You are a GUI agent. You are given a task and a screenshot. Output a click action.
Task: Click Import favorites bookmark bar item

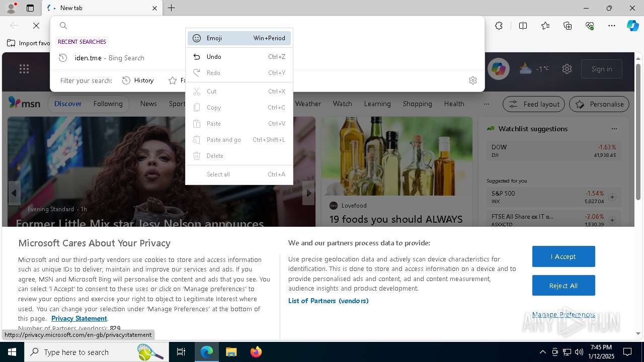coord(29,43)
